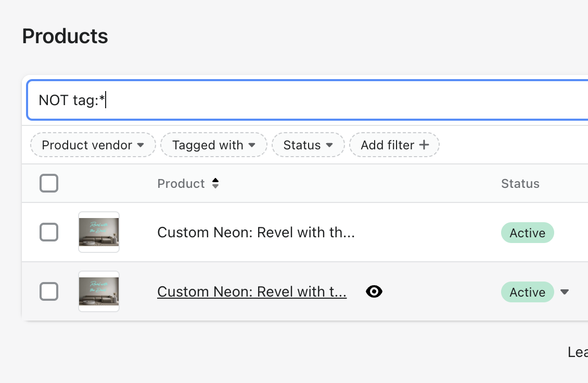Open the Status filter dropdown

(308, 145)
